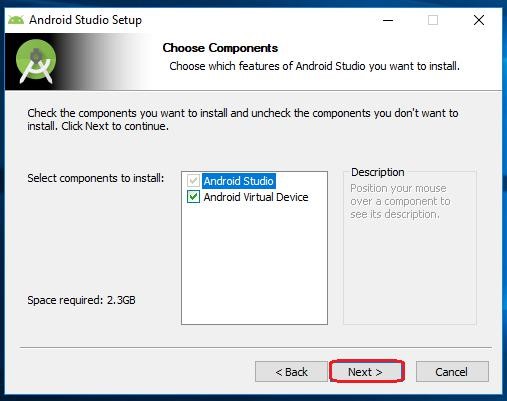Screen dimensions: 507x401
Task: Click the 'Android Studio Setup' window title text
Action: point(85,20)
